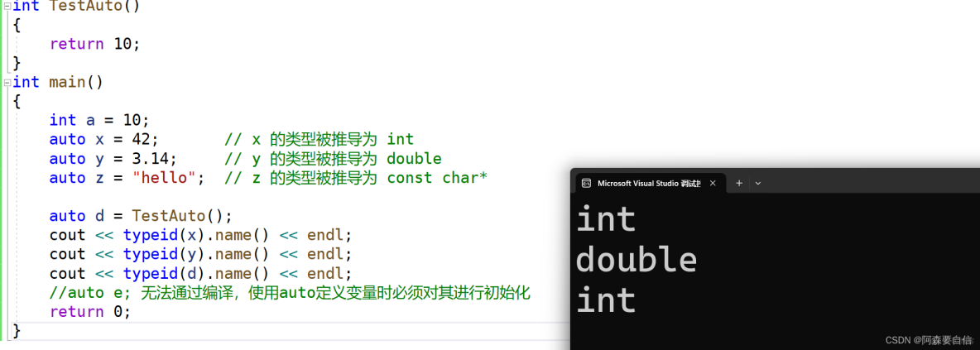Select the Microsoft Visual Studio debug console tab
The height and width of the screenshot is (350, 980).
tap(650, 183)
